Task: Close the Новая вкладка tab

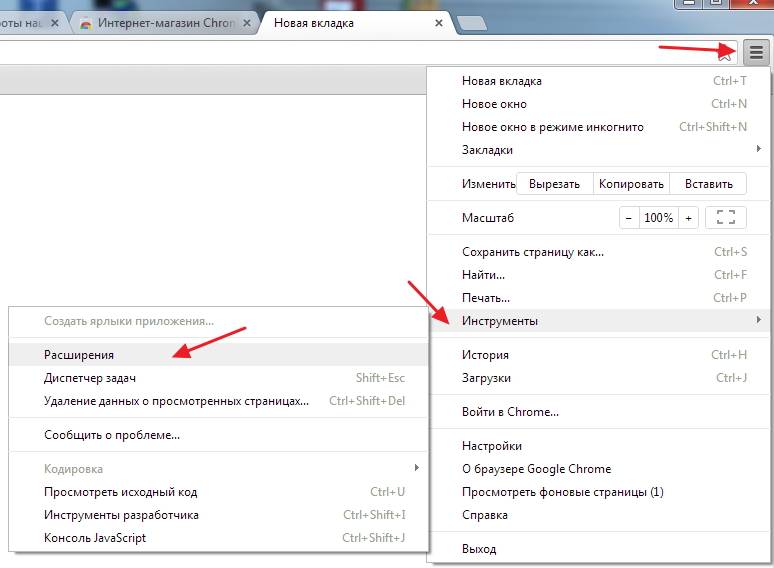Action: [439, 23]
